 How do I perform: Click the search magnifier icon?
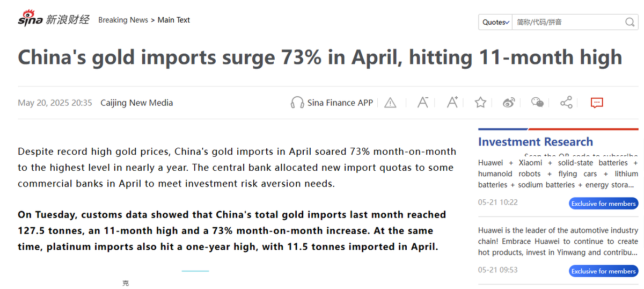click(630, 22)
